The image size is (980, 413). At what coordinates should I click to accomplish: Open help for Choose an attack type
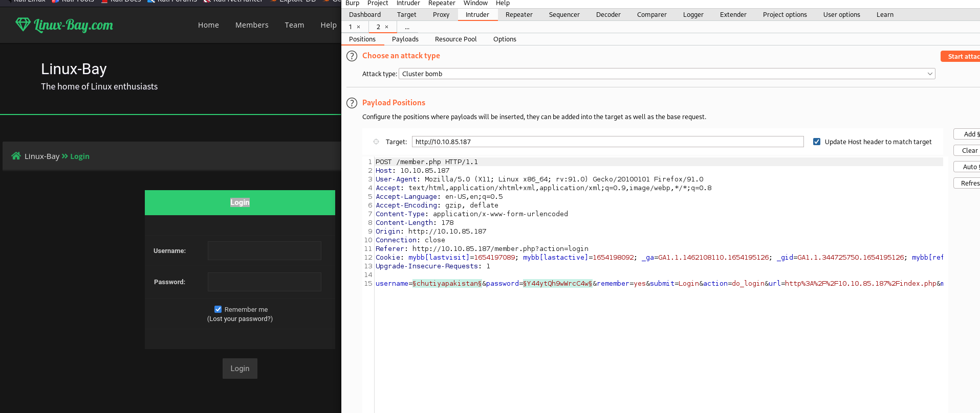coord(352,56)
